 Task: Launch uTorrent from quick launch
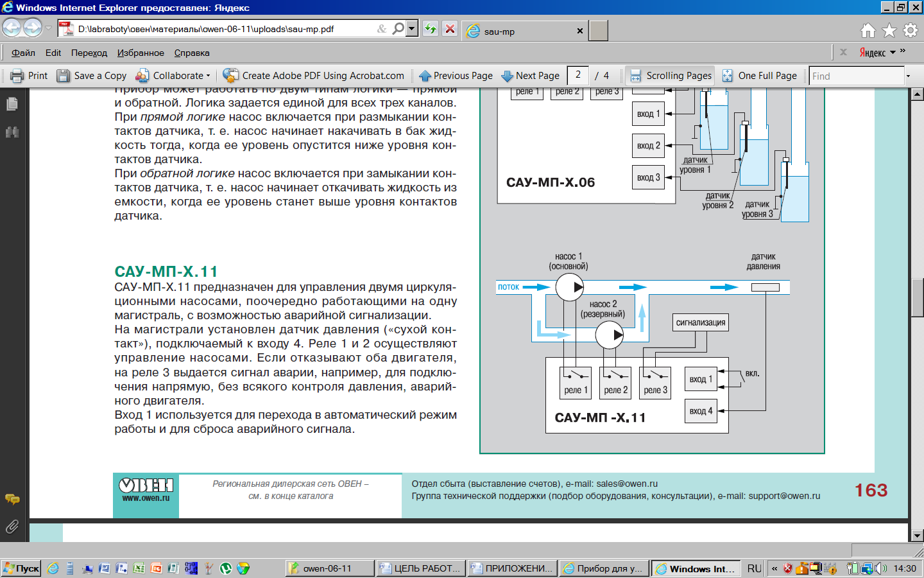(x=226, y=568)
